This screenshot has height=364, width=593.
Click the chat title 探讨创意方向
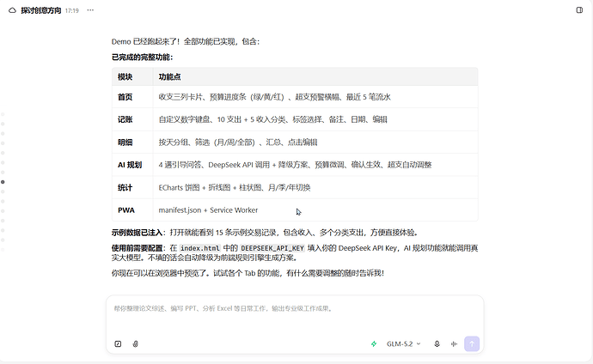point(41,10)
